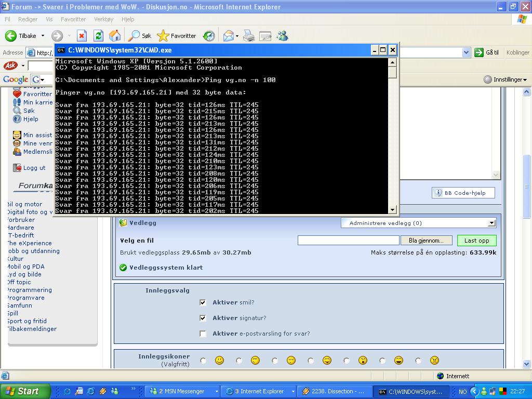Open the Verktøy menu
The height and width of the screenshot is (399, 532).
(103, 19)
